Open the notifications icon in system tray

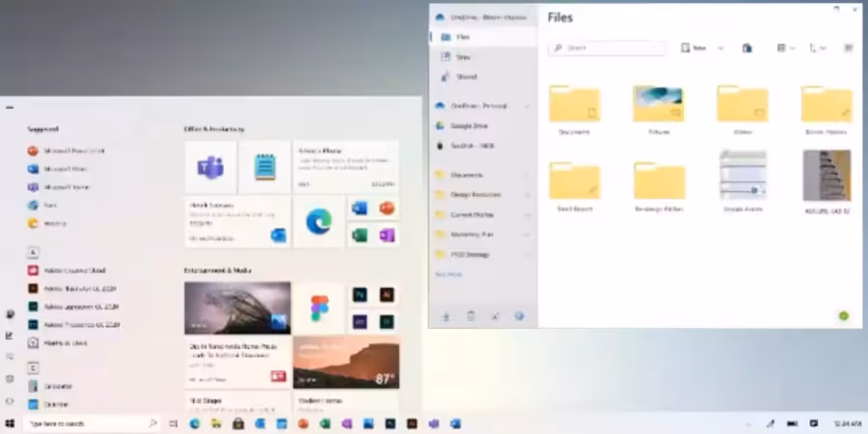click(x=814, y=423)
